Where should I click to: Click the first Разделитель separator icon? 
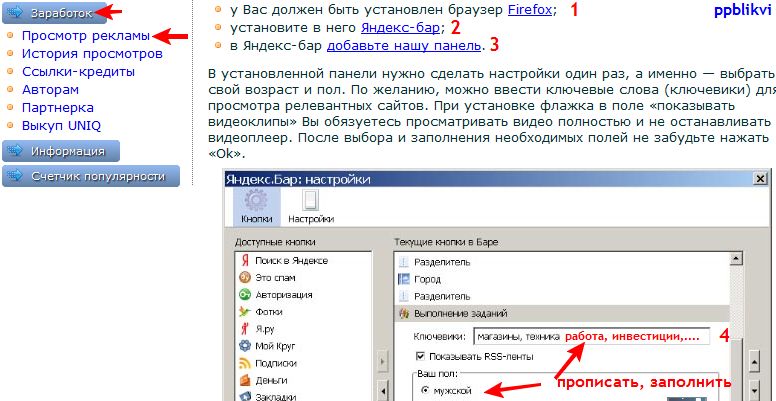coord(404,262)
